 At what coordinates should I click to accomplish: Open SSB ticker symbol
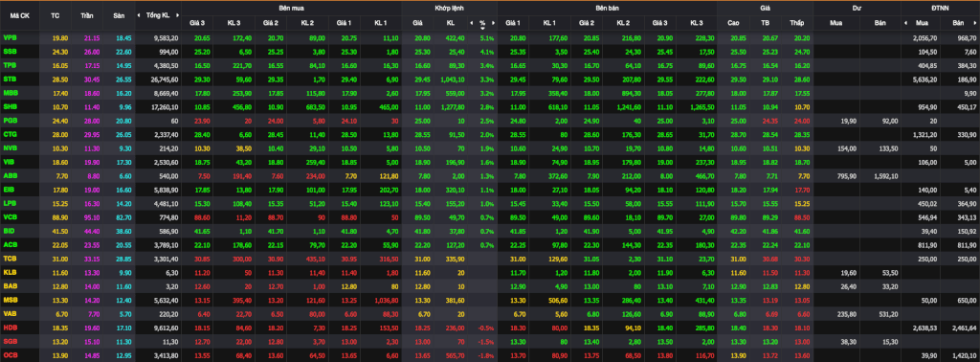[10, 52]
